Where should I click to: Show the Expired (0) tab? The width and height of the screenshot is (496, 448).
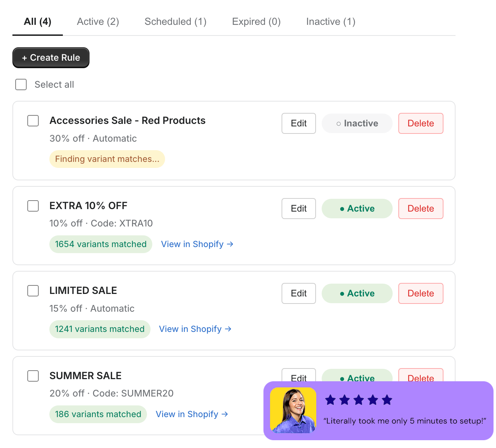(x=256, y=22)
